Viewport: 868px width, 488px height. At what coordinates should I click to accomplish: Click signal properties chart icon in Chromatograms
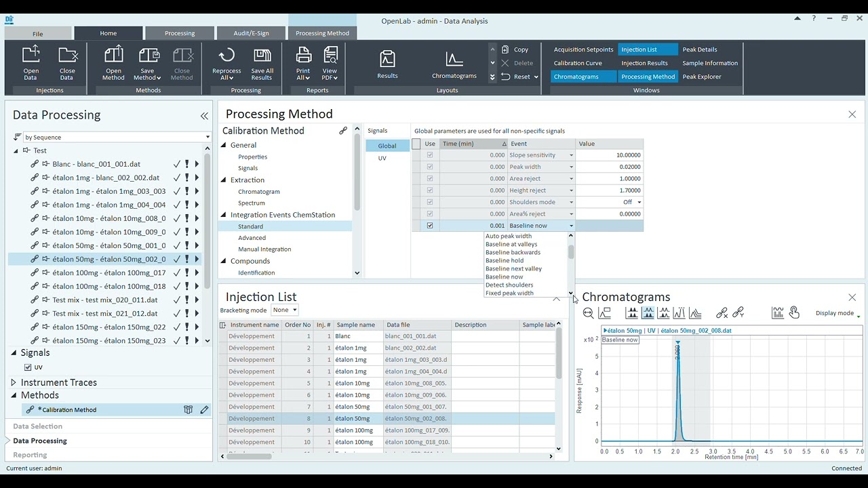coord(778,313)
